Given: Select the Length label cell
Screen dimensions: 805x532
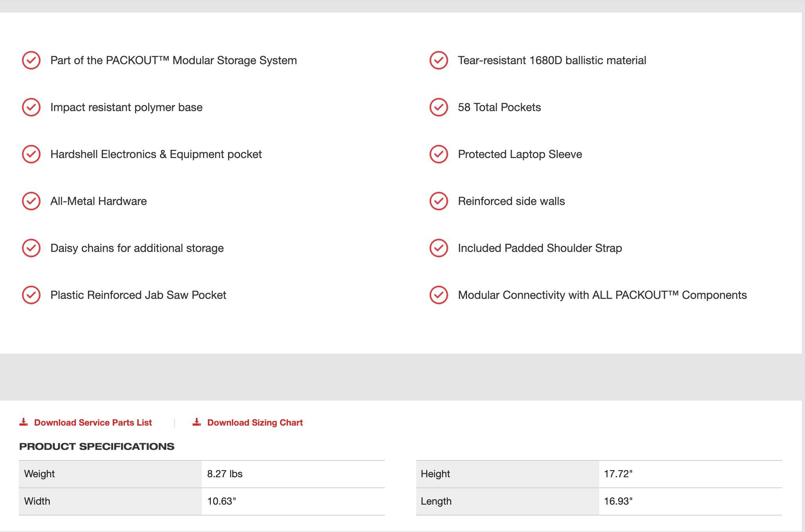Looking at the screenshot, I should (508, 501).
